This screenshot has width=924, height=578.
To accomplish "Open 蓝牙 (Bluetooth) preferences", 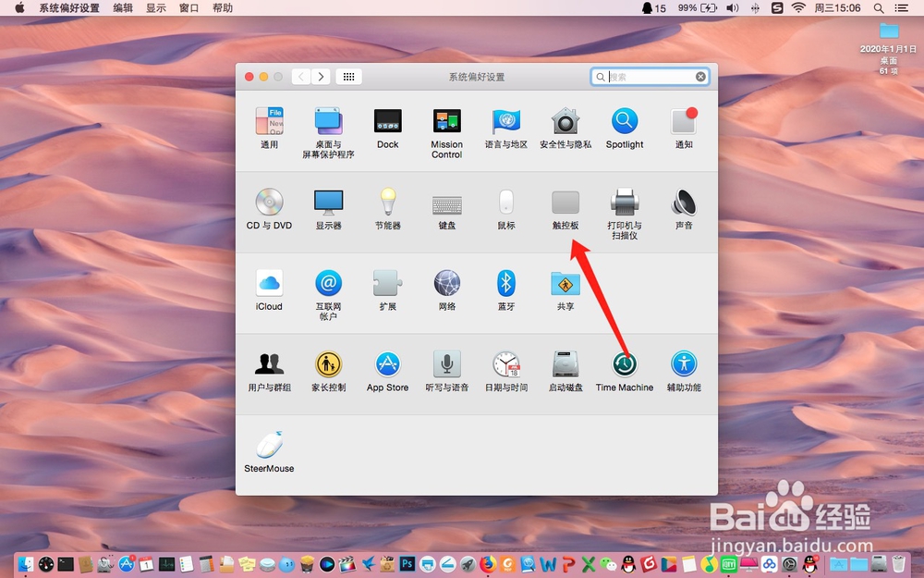I will click(506, 290).
